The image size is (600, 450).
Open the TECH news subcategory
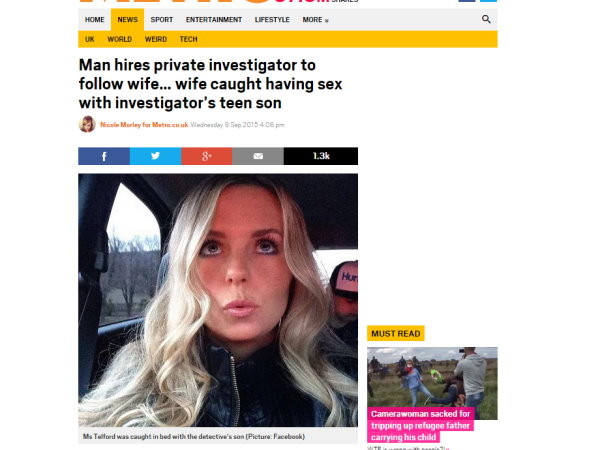[189, 39]
